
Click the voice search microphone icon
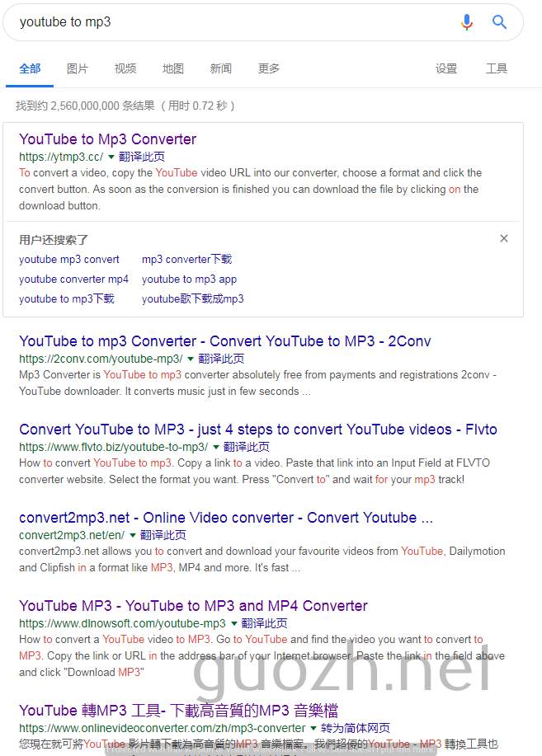click(466, 22)
